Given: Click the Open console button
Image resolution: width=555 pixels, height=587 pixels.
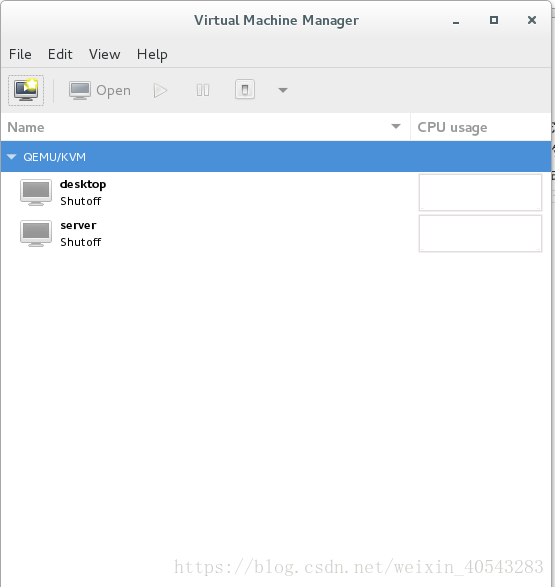Looking at the screenshot, I should [x=100, y=90].
